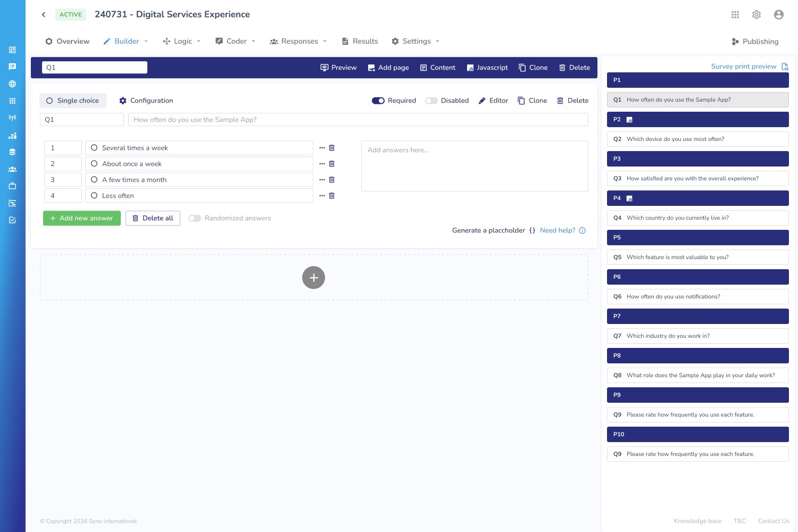Click the globe icon in left sidebar
798x532 pixels.
tap(12, 84)
